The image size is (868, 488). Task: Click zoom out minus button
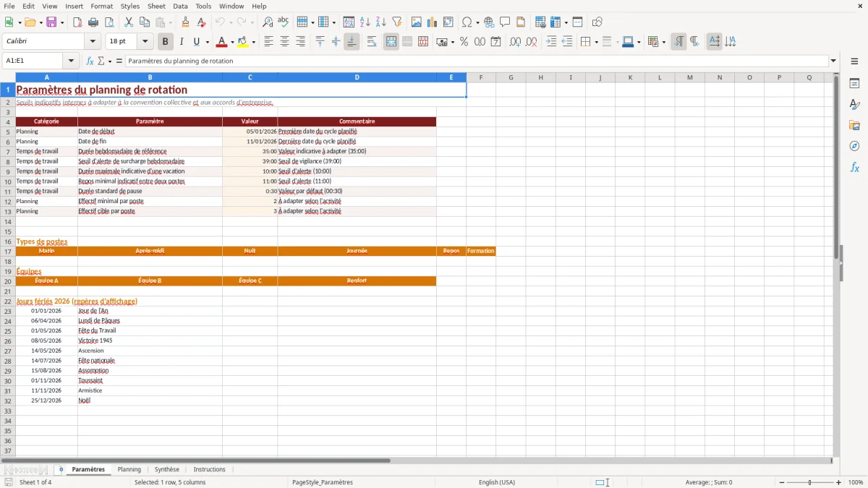pyautogui.click(x=781, y=482)
